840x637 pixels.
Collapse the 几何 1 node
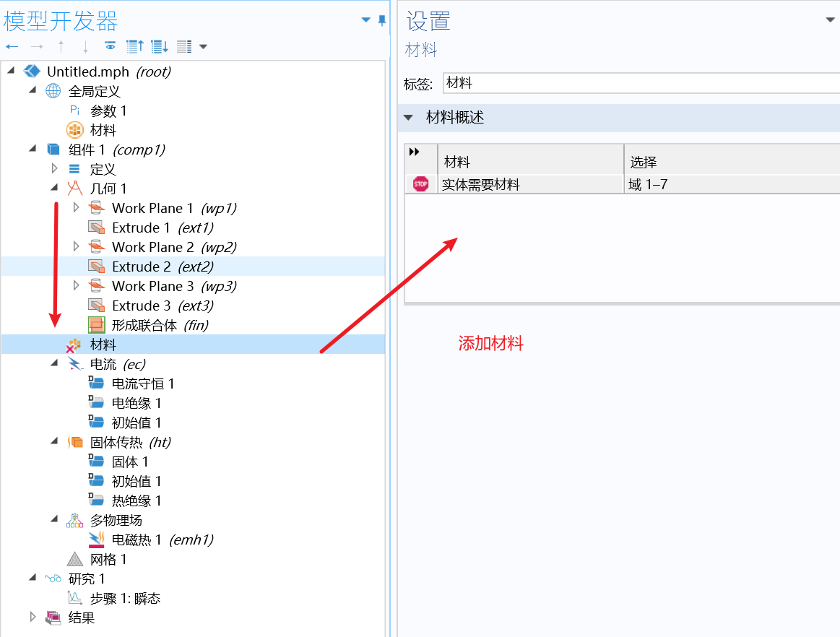click(54, 188)
